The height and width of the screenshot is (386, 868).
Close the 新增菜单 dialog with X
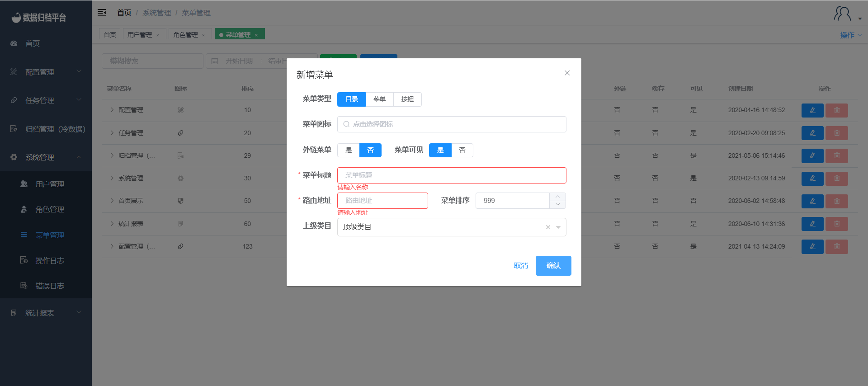point(567,73)
